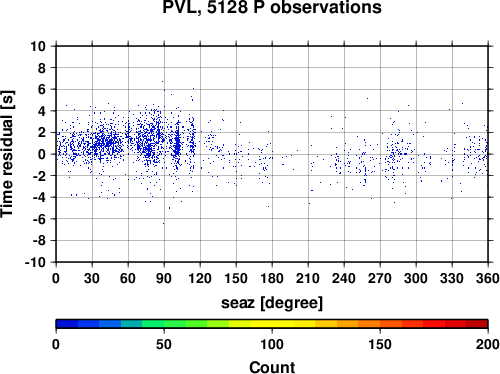Select the dark red end of the colorbar

click(x=477, y=324)
